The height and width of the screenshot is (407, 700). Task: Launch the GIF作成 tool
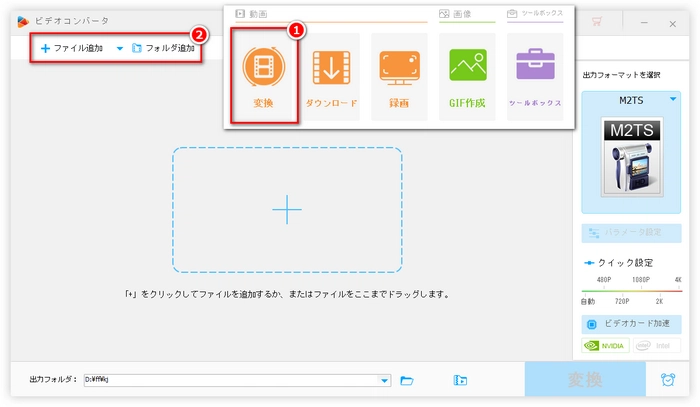[x=467, y=76]
